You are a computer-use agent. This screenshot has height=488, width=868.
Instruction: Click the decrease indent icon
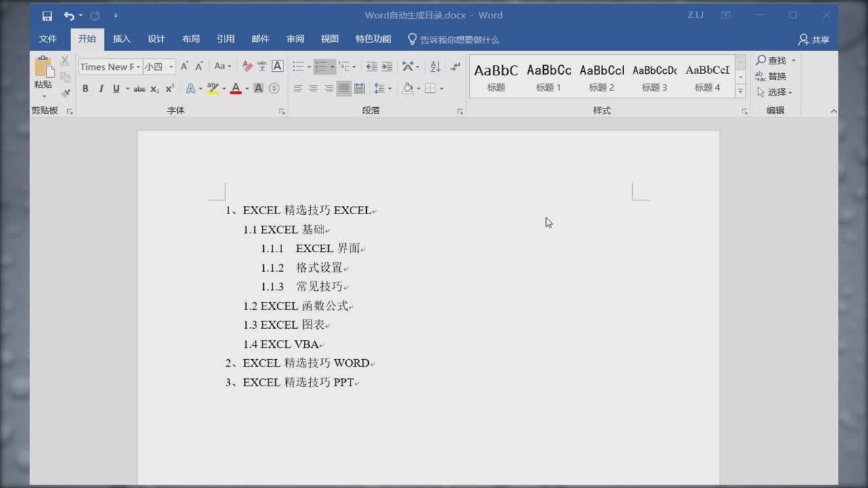pyautogui.click(x=372, y=66)
